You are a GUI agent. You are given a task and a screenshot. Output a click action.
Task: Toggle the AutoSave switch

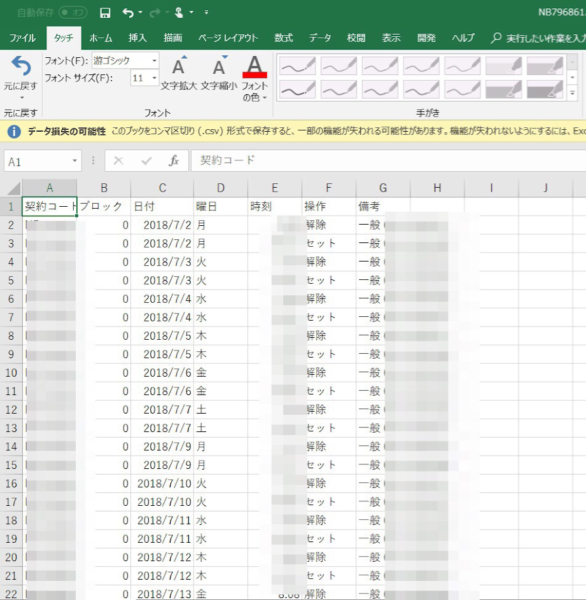(x=73, y=13)
